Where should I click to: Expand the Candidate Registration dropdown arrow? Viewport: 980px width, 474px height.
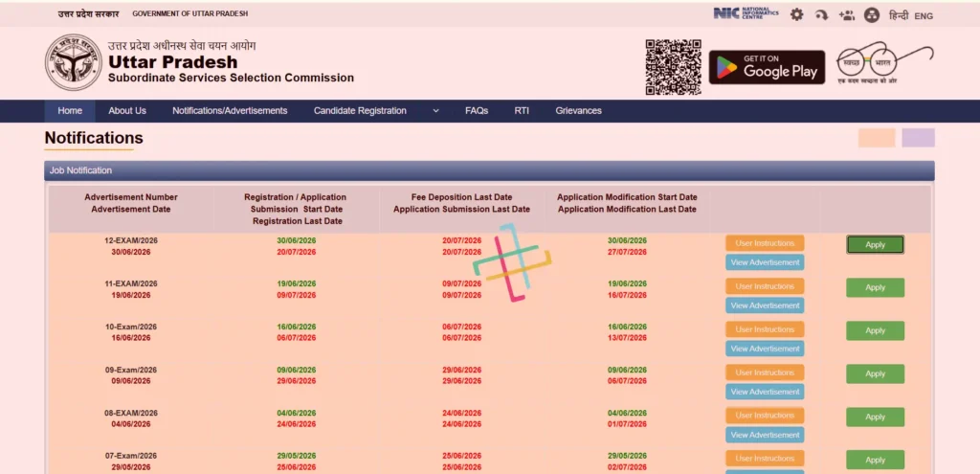(435, 111)
